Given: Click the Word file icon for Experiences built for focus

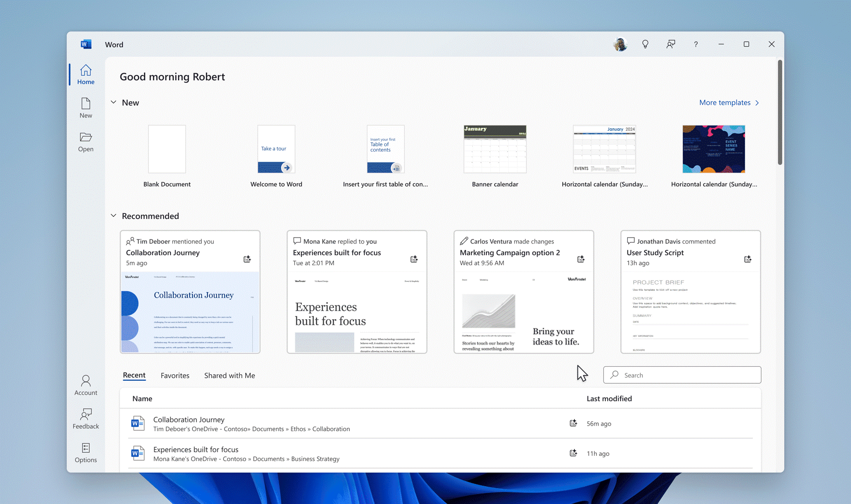Looking at the screenshot, I should pyautogui.click(x=137, y=453).
